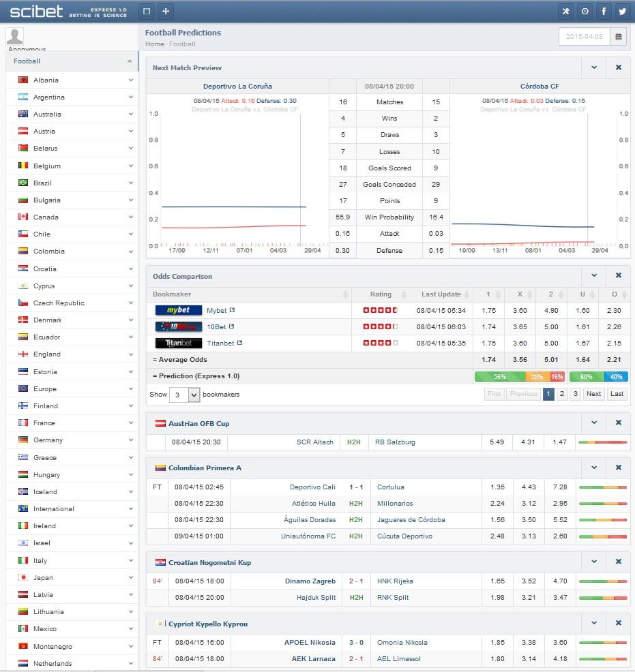Sort by column 1 odds header
Viewport: 635px width, 672px height.
[488, 294]
